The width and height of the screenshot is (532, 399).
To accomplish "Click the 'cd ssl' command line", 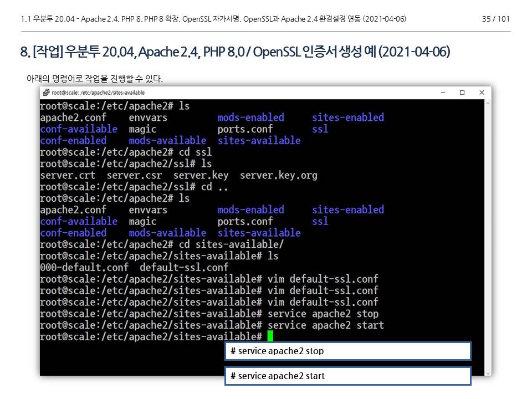I will pyautogui.click(x=126, y=152).
